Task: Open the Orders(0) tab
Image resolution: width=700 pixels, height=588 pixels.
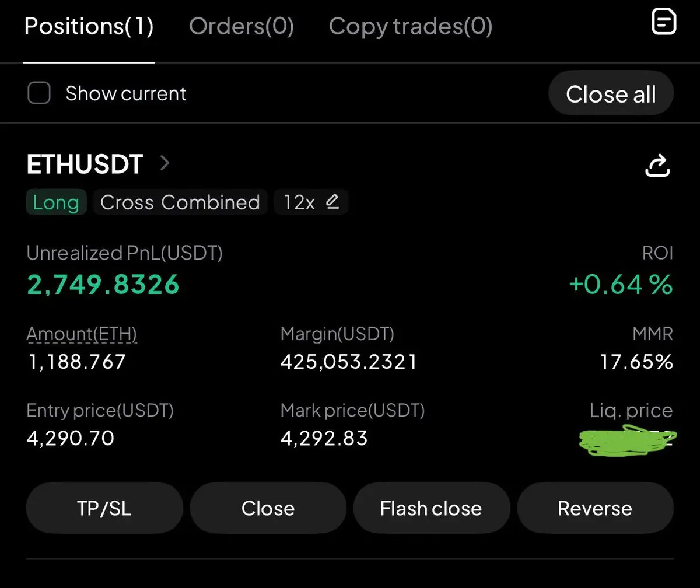Action: (x=242, y=26)
